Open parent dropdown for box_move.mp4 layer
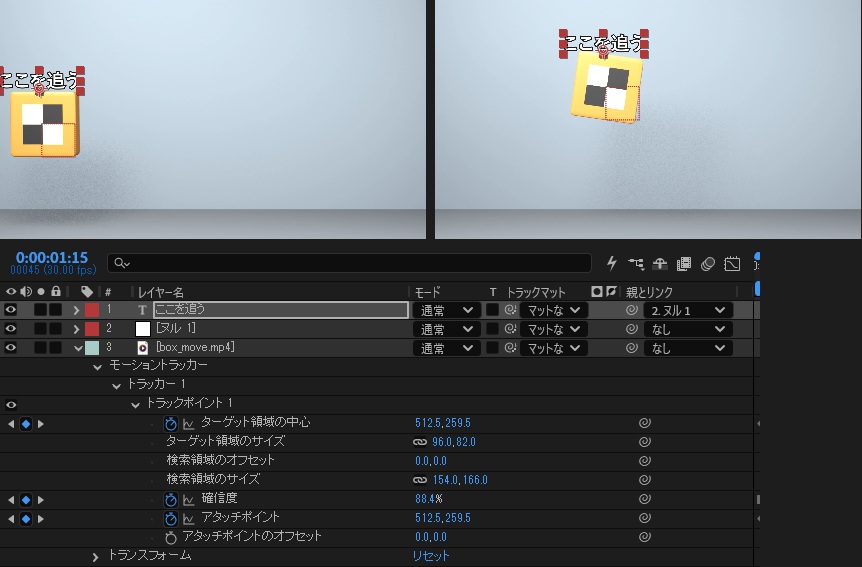 [688, 348]
